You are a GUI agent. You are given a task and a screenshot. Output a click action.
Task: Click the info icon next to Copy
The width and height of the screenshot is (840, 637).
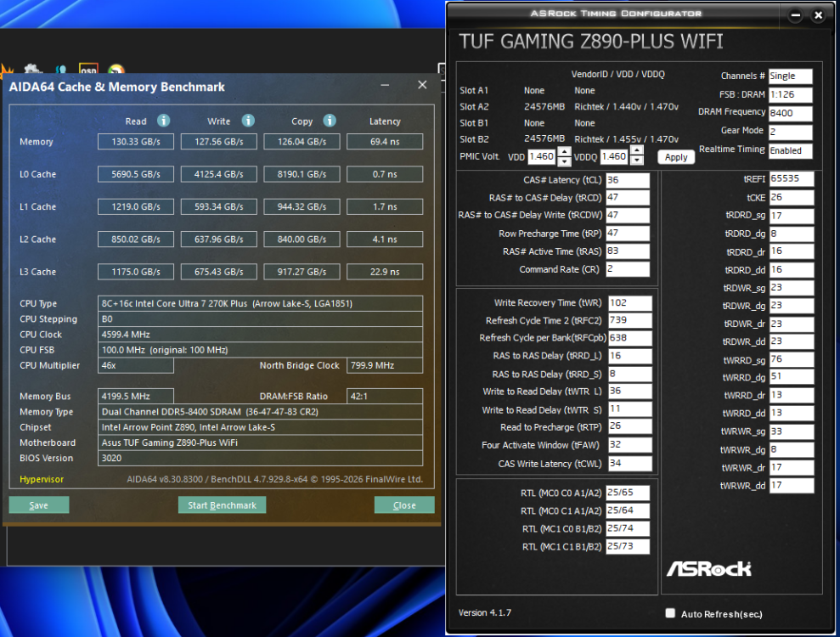coord(330,121)
